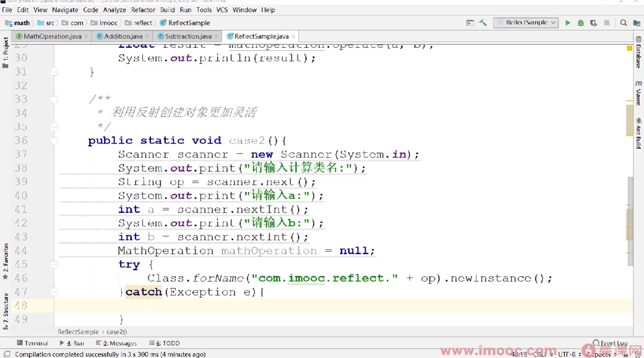Click the fold marker beside the catch line 47

[x=54, y=292]
